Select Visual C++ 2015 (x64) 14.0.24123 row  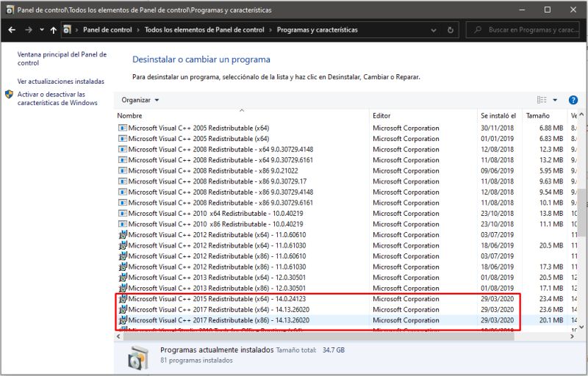[x=346, y=299]
